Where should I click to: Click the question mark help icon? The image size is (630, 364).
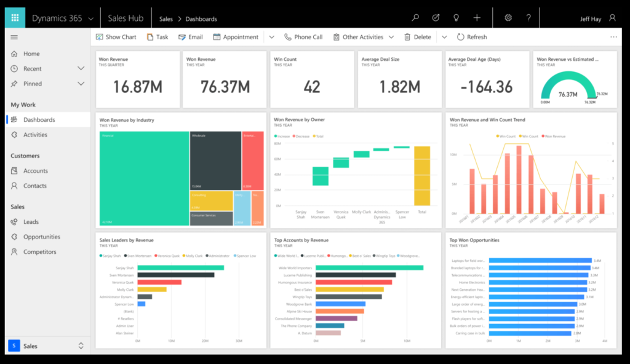pos(528,18)
